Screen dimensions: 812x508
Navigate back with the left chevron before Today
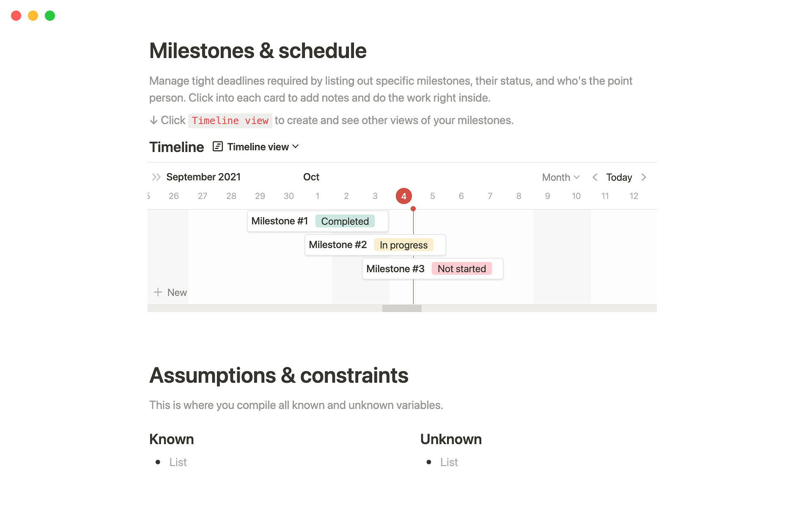tap(595, 177)
